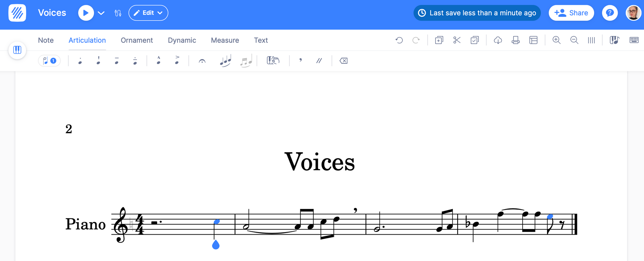Apply tenuto articulation

117,61
